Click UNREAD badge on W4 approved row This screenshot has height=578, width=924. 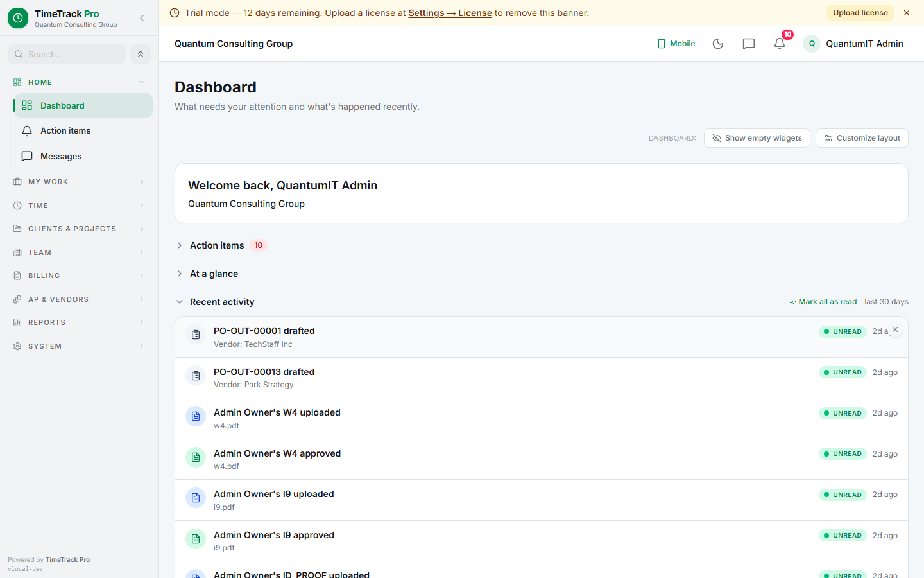pos(843,454)
